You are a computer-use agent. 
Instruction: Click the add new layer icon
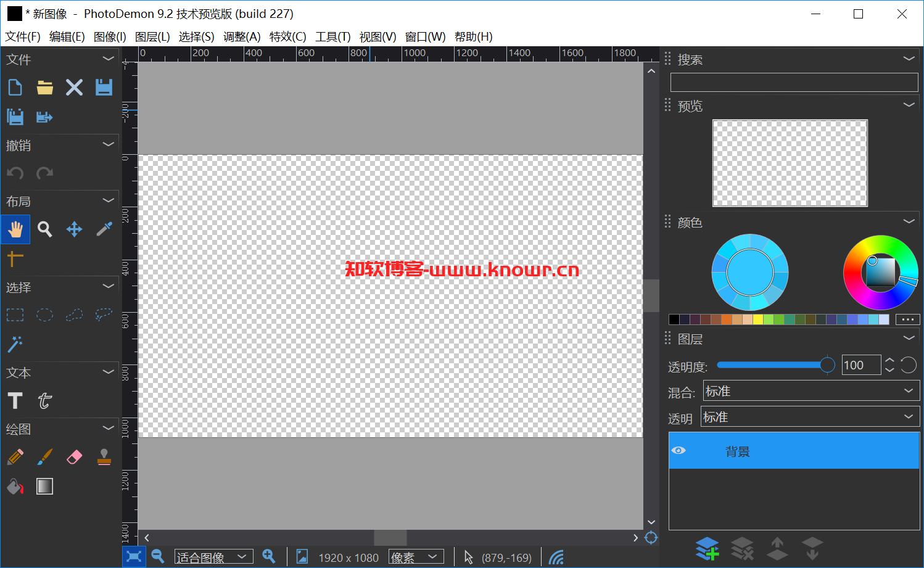pyautogui.click(x=707, y=548)
